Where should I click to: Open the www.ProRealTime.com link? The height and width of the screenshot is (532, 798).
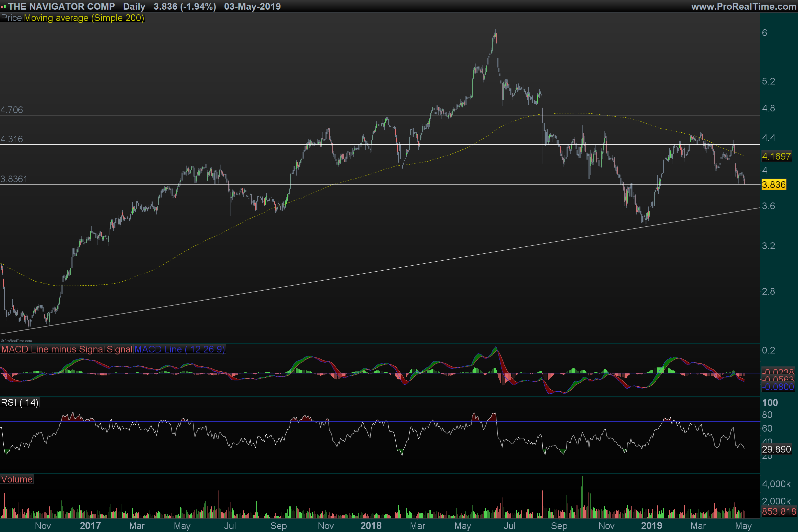(x=743, y=6)
